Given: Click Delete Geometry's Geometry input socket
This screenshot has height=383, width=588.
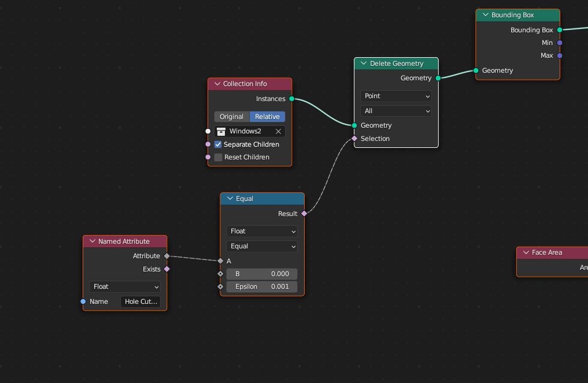Looking at the screenshot, I should point(354,125).
